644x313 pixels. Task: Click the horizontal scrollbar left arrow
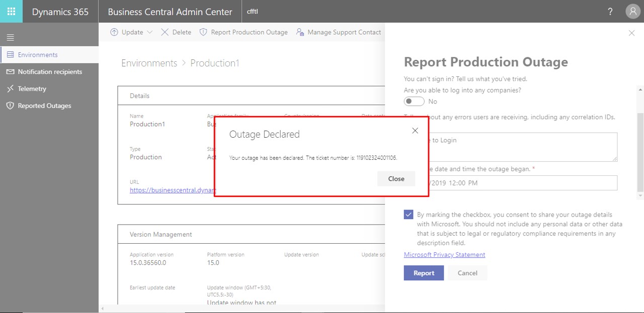[102, 308]
